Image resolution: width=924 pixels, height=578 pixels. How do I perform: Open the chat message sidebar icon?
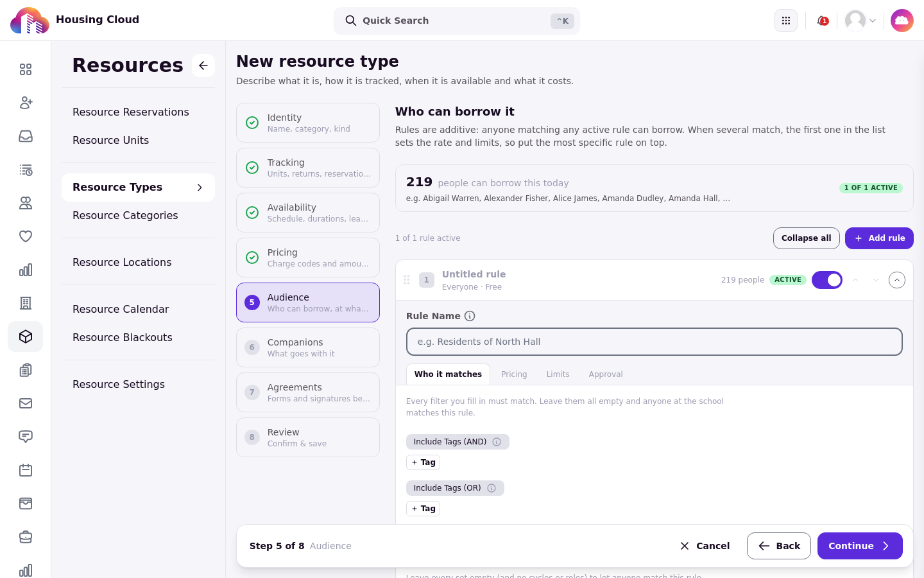[26, 437]
